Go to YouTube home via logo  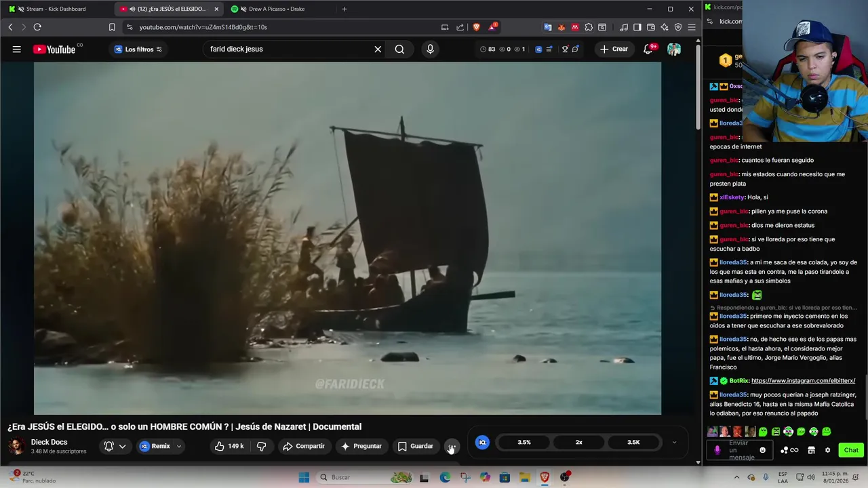(54, 49)
